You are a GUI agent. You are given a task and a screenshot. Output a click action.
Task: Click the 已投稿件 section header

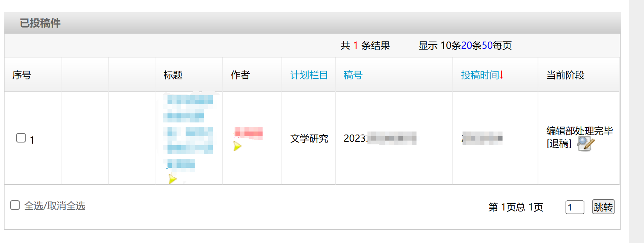[40, 23]
